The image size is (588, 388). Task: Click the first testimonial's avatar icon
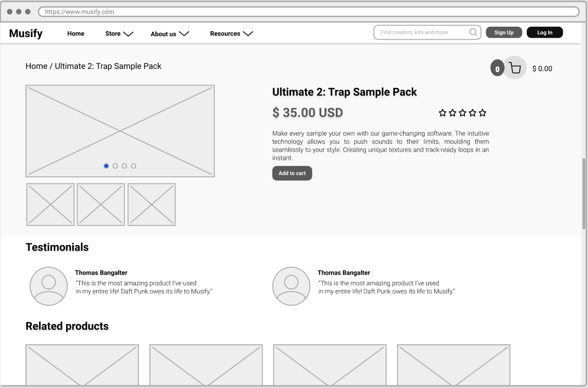pos(48,286)
